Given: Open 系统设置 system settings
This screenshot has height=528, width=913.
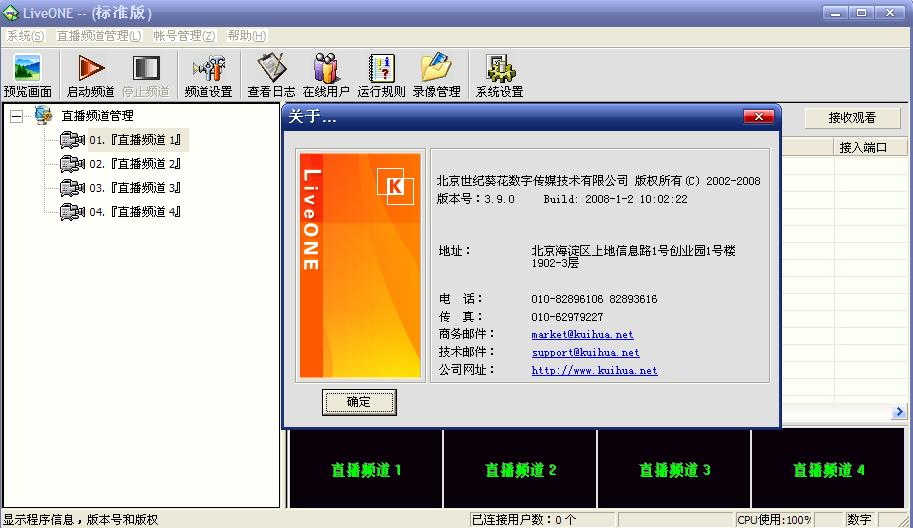Looking at the screenshot, I should click(499, 76).
